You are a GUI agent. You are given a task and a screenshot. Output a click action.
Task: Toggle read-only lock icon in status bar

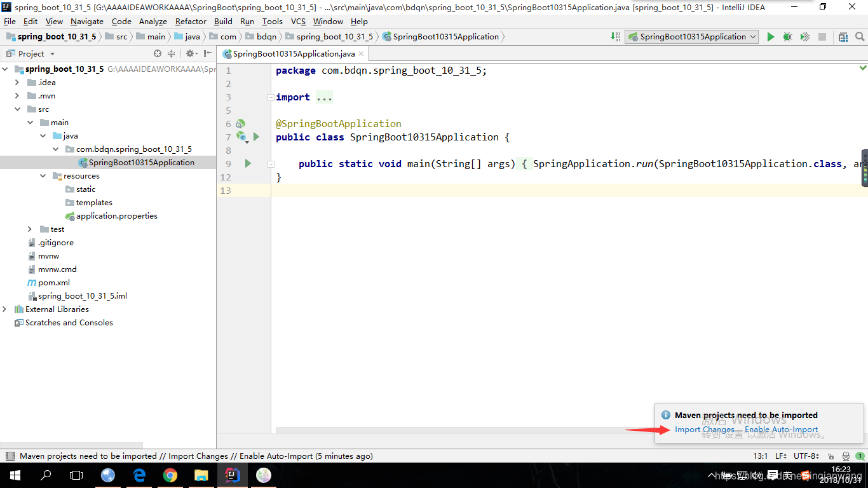pyautogui.click(x=830, y=456)
